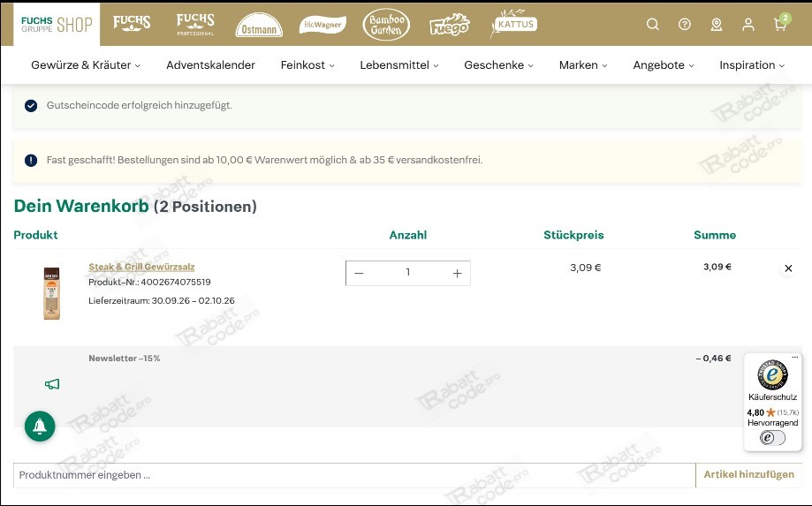Open the Ostmann brand logo

[x=259, y=25]
